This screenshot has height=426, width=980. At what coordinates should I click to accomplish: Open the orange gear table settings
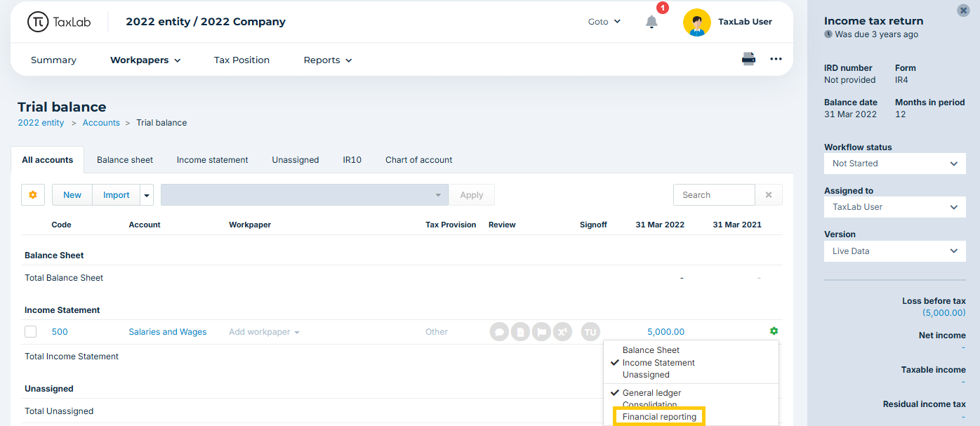pyautogui.click(x=33, y=195)
